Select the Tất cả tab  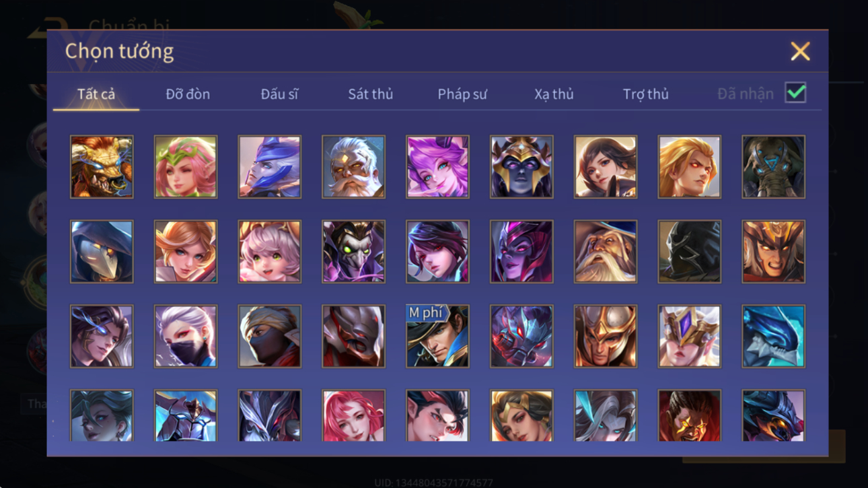point(96,94)
